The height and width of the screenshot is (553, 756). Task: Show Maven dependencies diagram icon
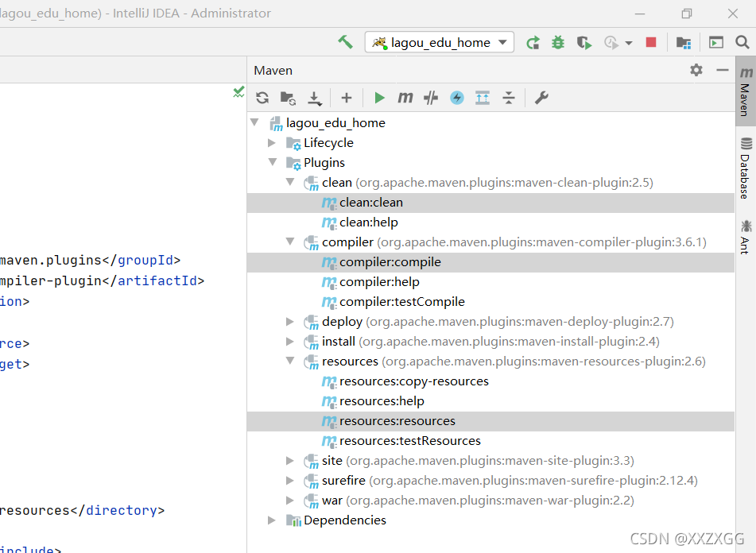pos(483,98)
